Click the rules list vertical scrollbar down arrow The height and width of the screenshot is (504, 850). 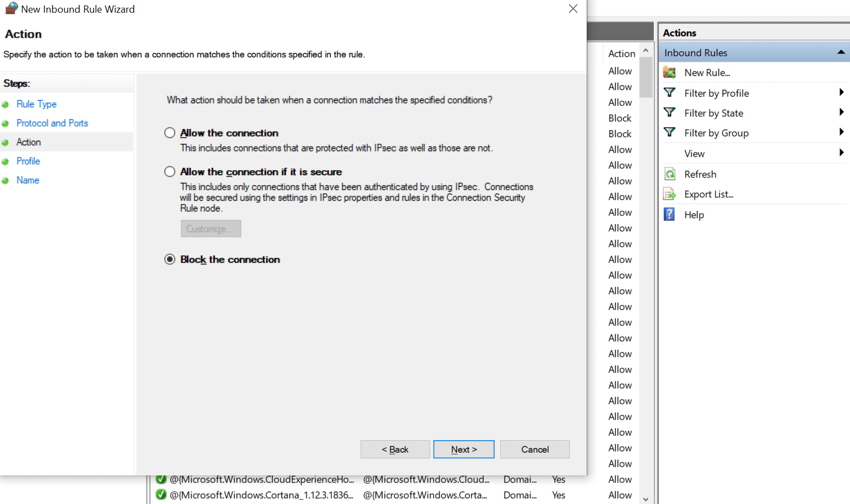coord(646,499)
